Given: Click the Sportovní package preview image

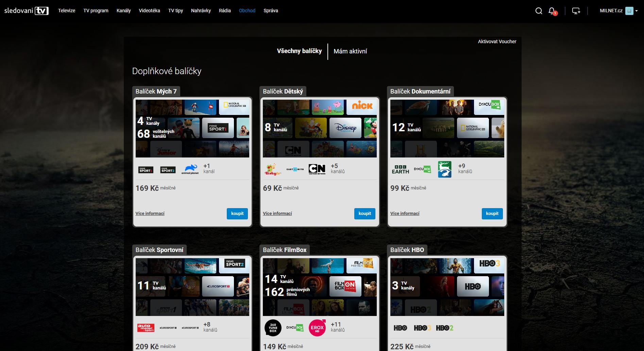Looking at the screenshot, I should [x=192, y=287].
